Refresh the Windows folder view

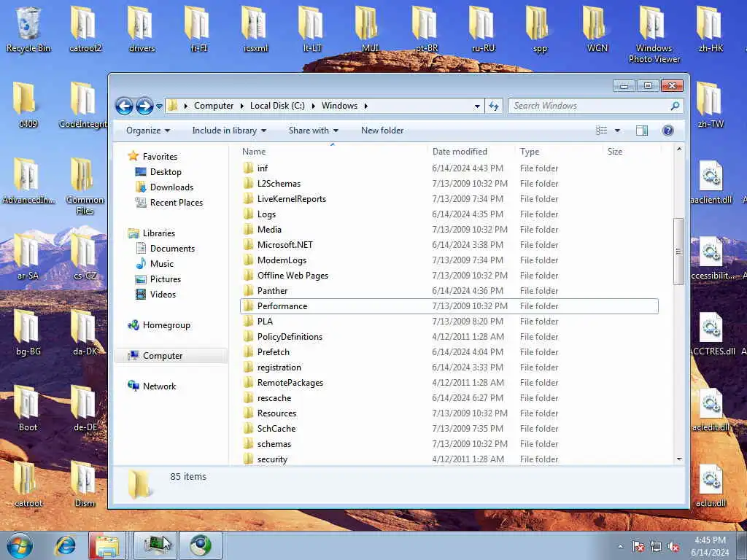tap(494, 106)
